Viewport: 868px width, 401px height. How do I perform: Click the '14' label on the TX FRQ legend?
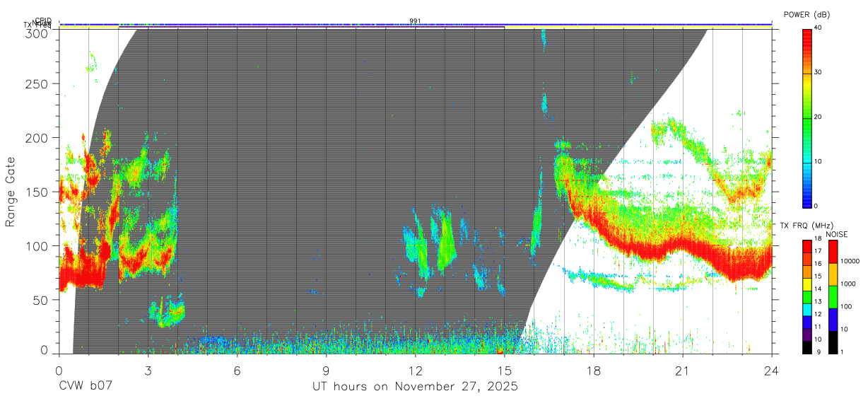pyautogui.click(x=818, y=289)
